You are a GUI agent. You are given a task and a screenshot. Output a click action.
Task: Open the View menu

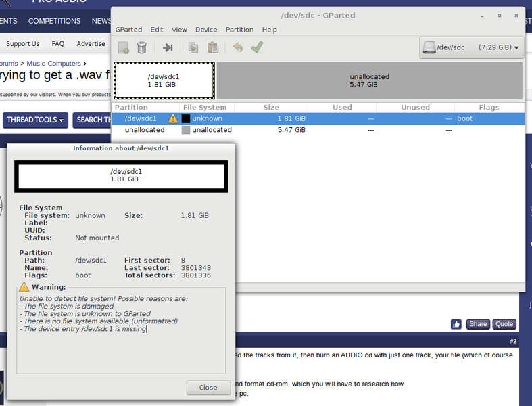point(179,30)
